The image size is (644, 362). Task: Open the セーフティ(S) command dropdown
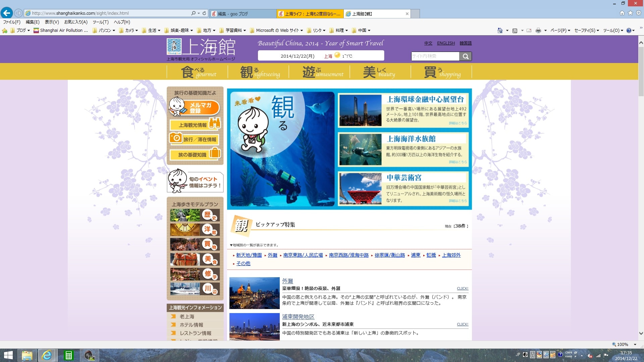pos(587,31)
